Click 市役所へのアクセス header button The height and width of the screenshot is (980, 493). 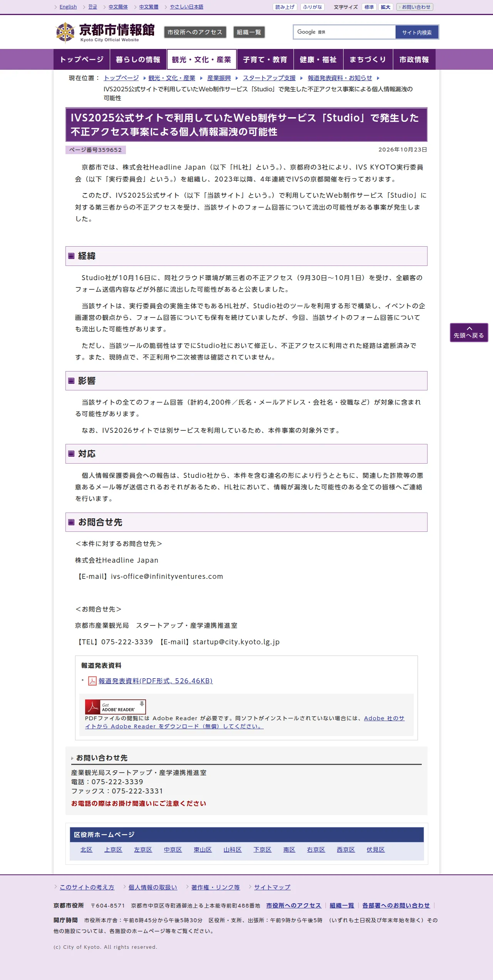point(195,32)
